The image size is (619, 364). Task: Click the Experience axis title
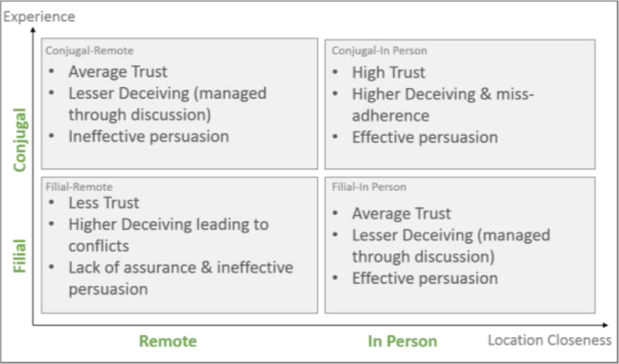point(39,17)
